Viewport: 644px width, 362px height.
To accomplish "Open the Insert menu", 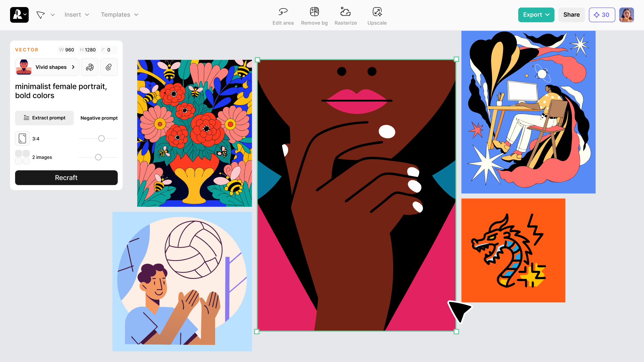I will click(x=77, y=15).
